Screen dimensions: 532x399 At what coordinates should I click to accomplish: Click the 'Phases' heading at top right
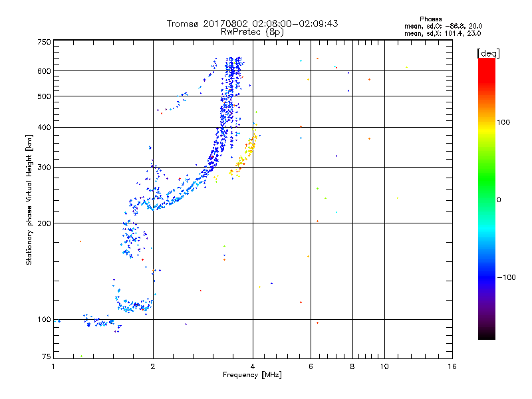pyautogui.click(x=430, y=19)
